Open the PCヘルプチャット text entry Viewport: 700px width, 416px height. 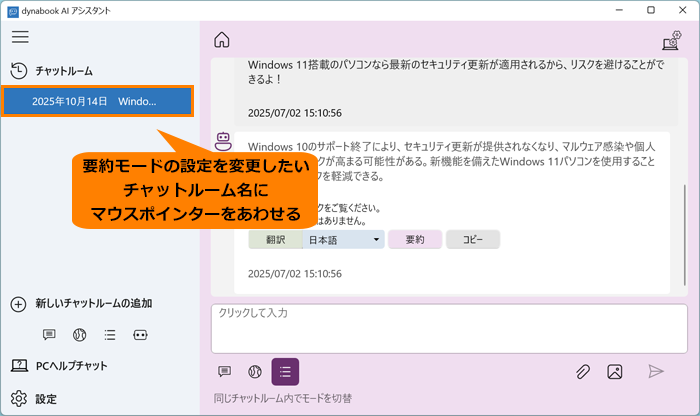pos(71,366)
